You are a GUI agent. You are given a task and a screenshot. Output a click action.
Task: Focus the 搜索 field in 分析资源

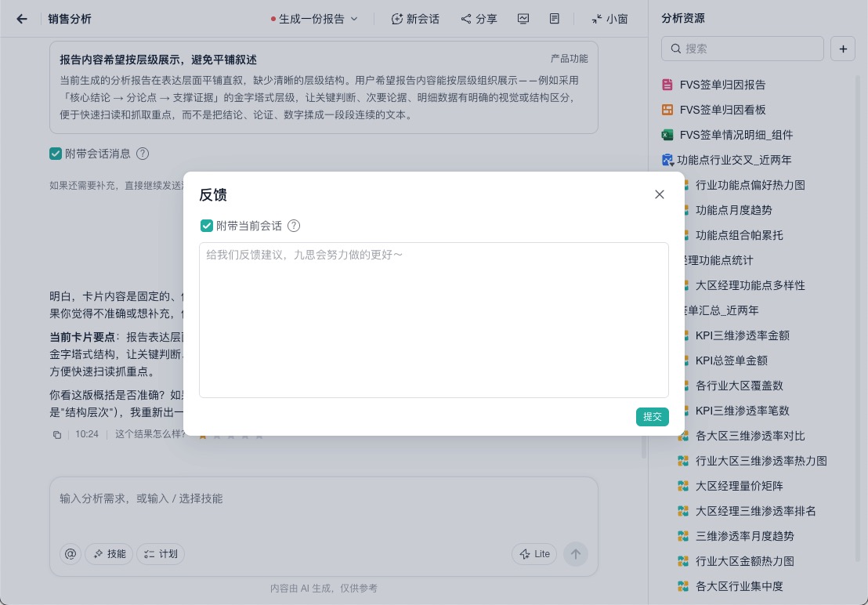(x=743, y=49)
